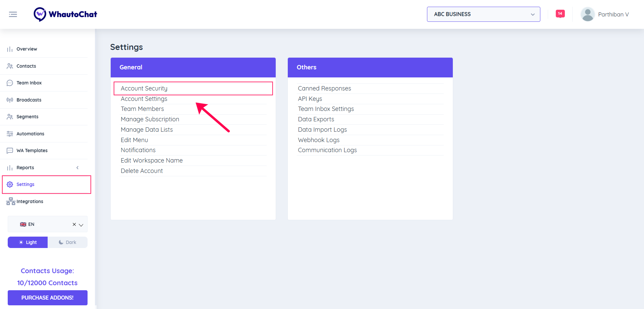The image size is (644, 309).
Task: Click the Parthiban V profile avatar
Action: point(588,14)
